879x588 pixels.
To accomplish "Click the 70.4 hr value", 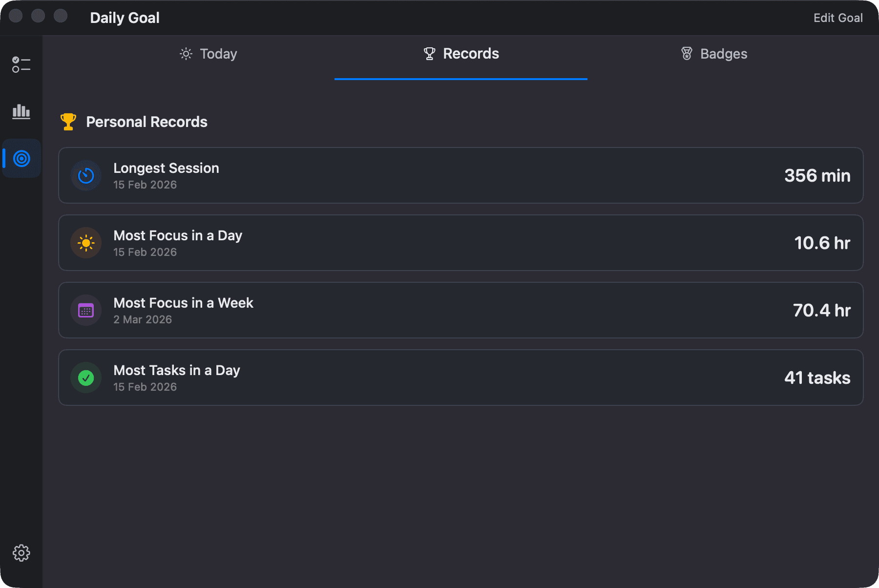I will click(822, 311).
